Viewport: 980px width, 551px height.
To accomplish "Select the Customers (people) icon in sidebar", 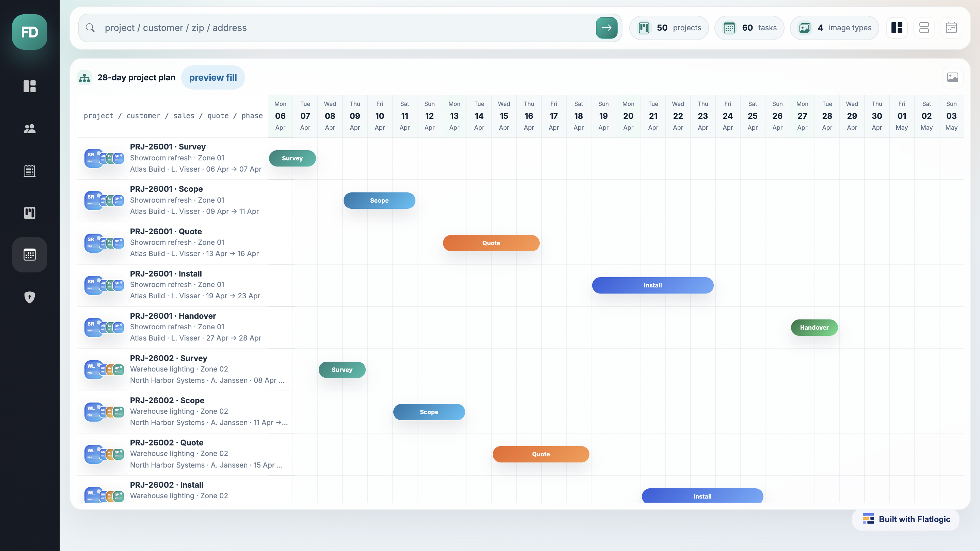I will coord(30,129).
